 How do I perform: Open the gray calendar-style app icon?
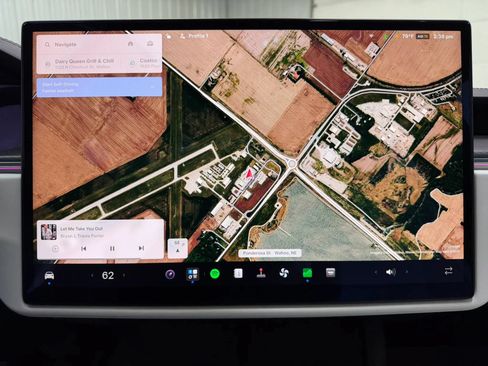330,273
